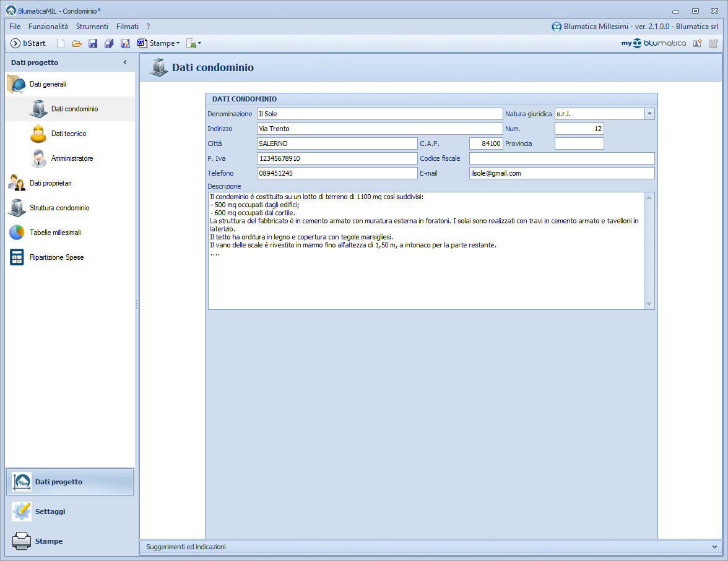728x561 pixels.
Task: Collapse the Dati progetto side panel
Action: point(125,62)
